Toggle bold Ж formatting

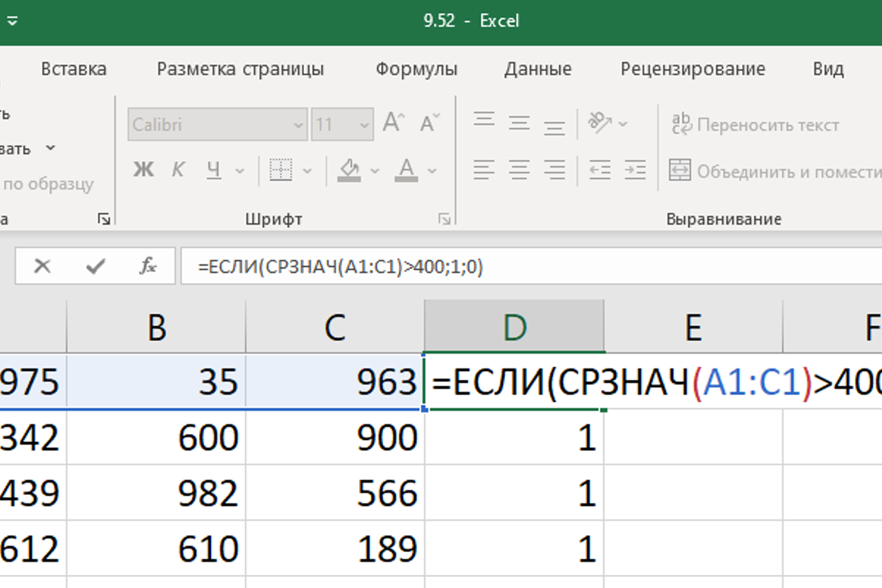coord(143,169)
